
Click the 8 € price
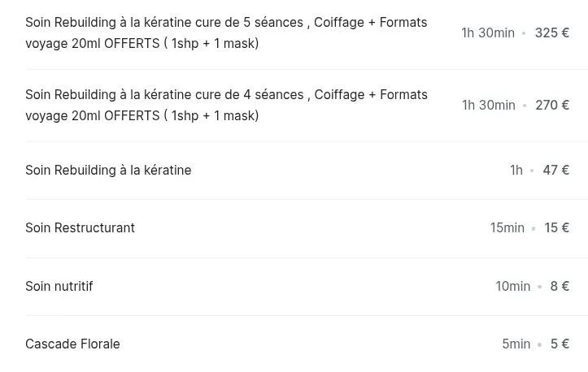560,286
